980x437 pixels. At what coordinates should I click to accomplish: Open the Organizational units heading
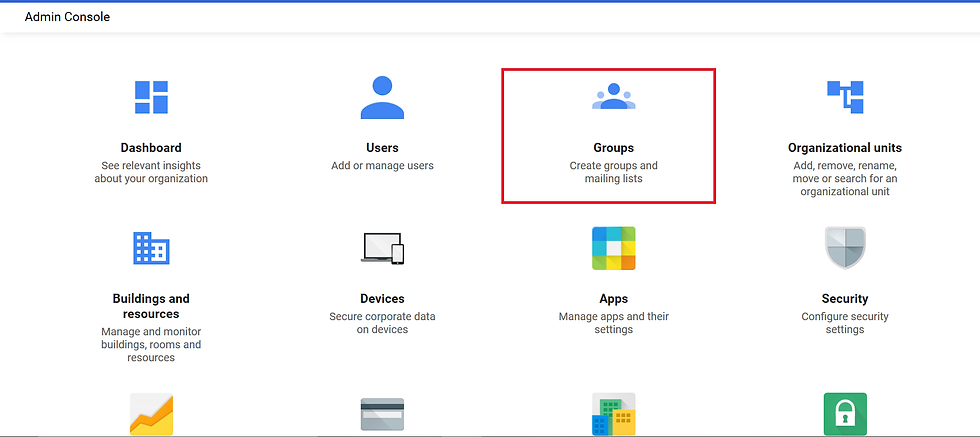click(x=845, y=148)
